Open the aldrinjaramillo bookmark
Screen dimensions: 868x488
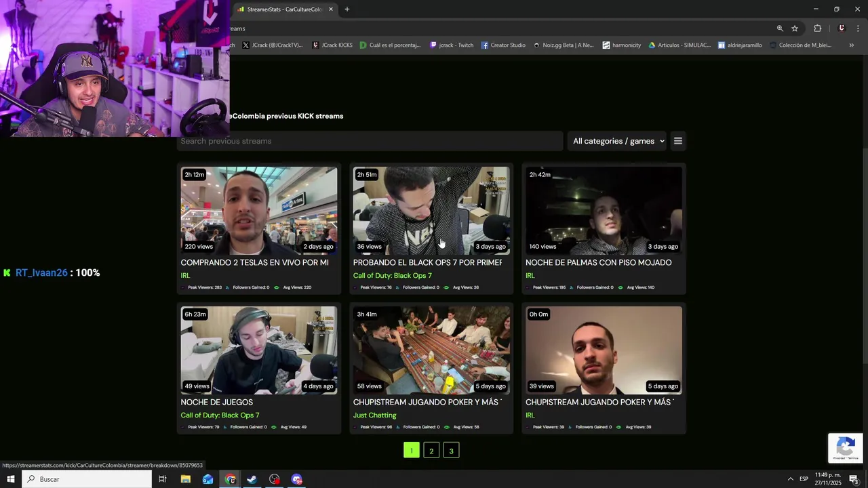(x=740, y=45)
